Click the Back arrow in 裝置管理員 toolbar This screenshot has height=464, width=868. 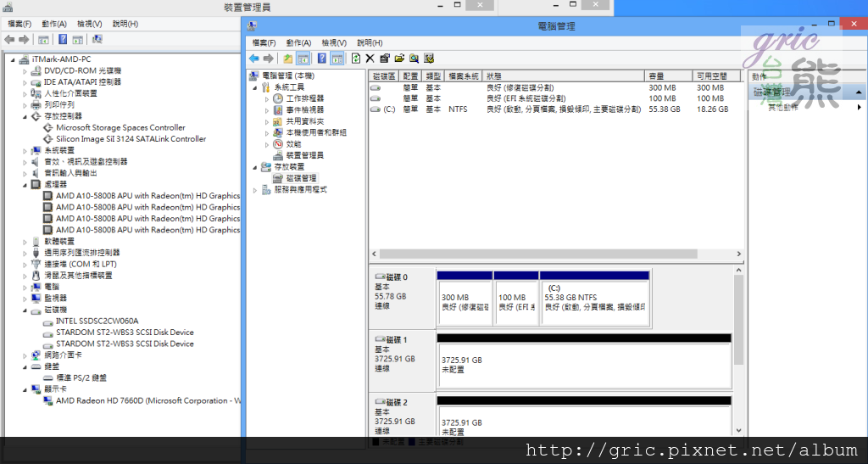pos(9,39)
